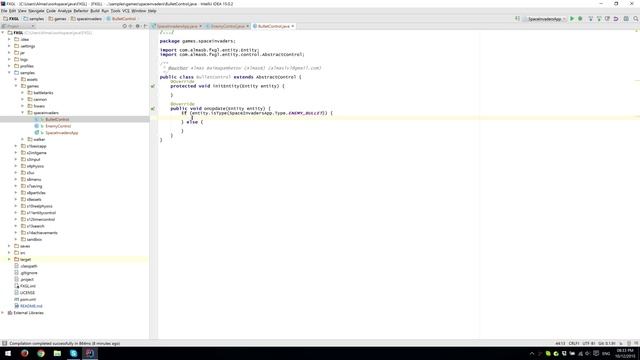Image resolution: width=640 pixels, height=360 pixels.
Task: Open Firefox from the taskbar
Action: [24, 353]
